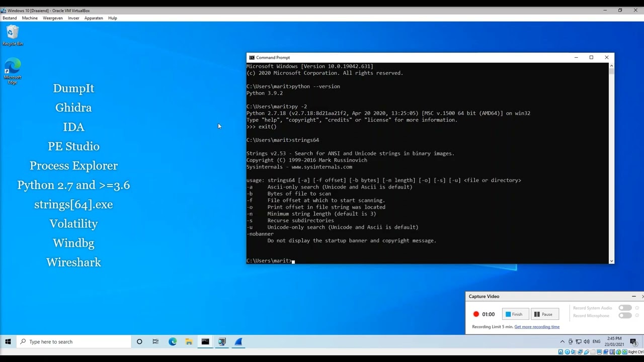This screenshot has width=644, height=362.
Task: Click the VirtualBox Right Ctrl host key indicator
Action: 635,352
